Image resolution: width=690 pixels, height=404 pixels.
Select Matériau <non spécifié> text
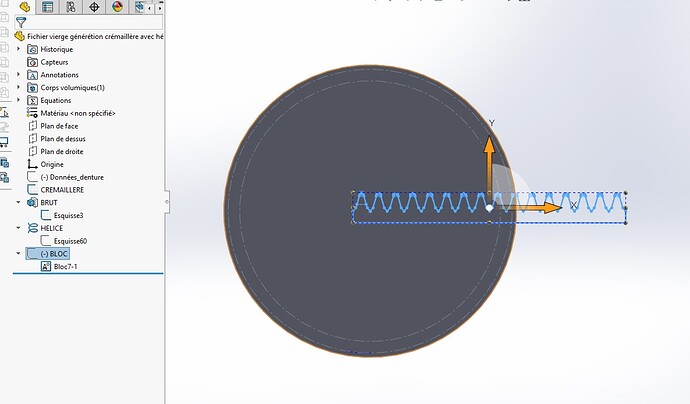[x=78, y=113]
